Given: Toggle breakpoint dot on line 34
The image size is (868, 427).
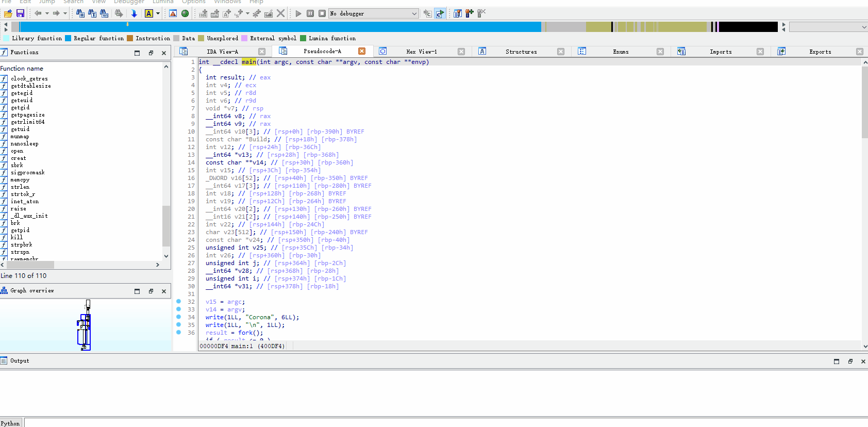Looking at the screenshot, I should point(178,317).
